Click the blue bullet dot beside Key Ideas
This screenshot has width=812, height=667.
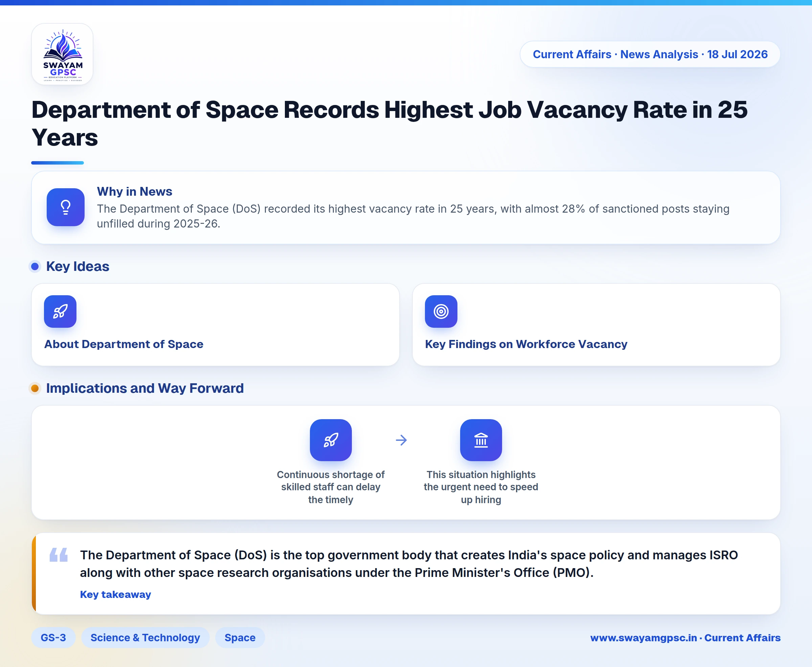[x=35, y=266]
